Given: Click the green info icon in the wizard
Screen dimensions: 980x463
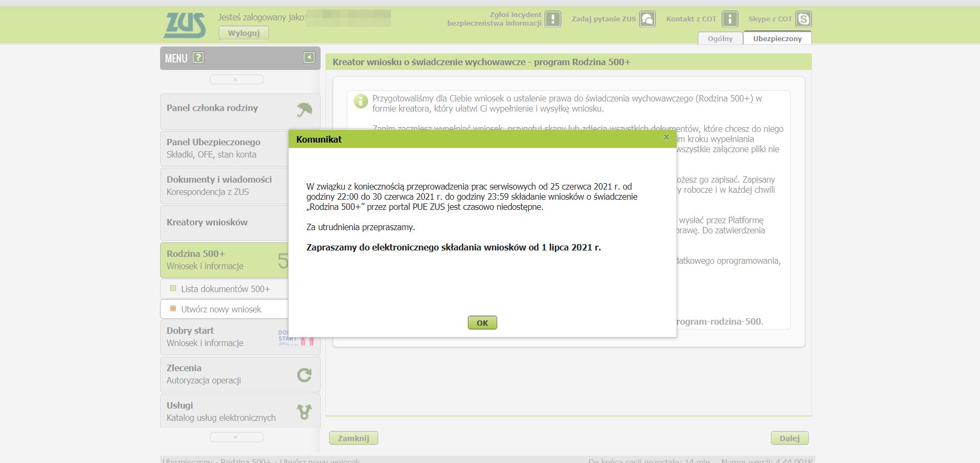Looking at the screenshot, I should [x=361, y=101].
